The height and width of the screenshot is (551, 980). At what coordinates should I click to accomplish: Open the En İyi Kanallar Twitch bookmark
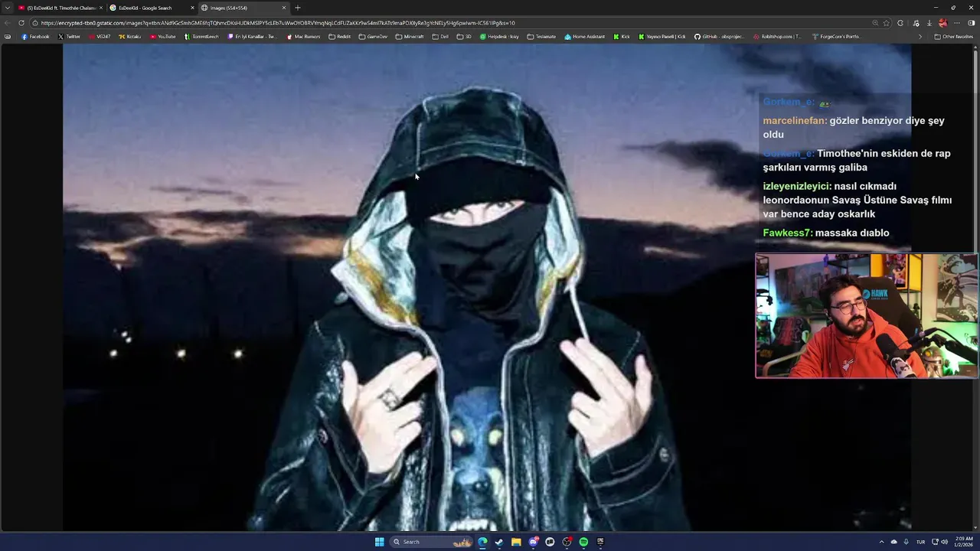coord(253,37)
